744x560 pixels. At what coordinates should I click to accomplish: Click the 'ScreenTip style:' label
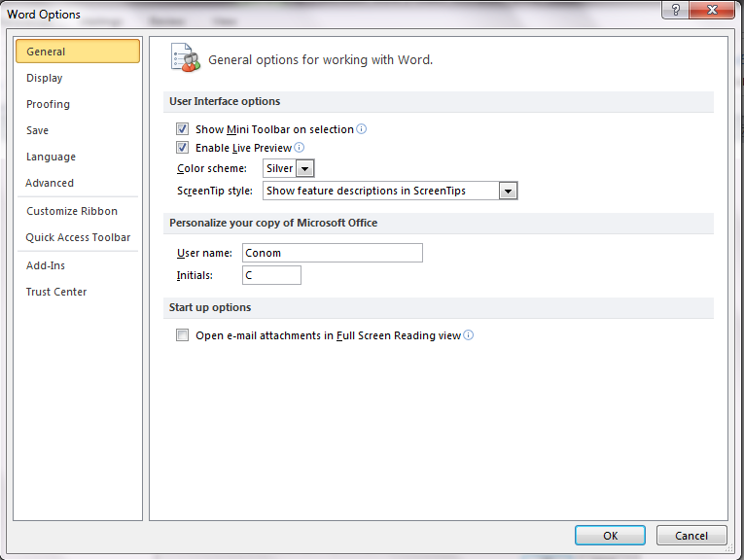pyautogui.click(x=215, y=191)
